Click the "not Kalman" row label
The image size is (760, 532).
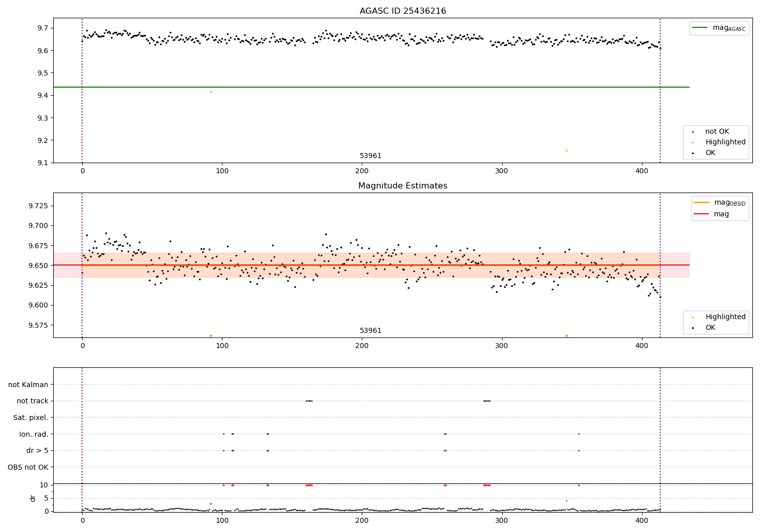click(x=28, y=385)
